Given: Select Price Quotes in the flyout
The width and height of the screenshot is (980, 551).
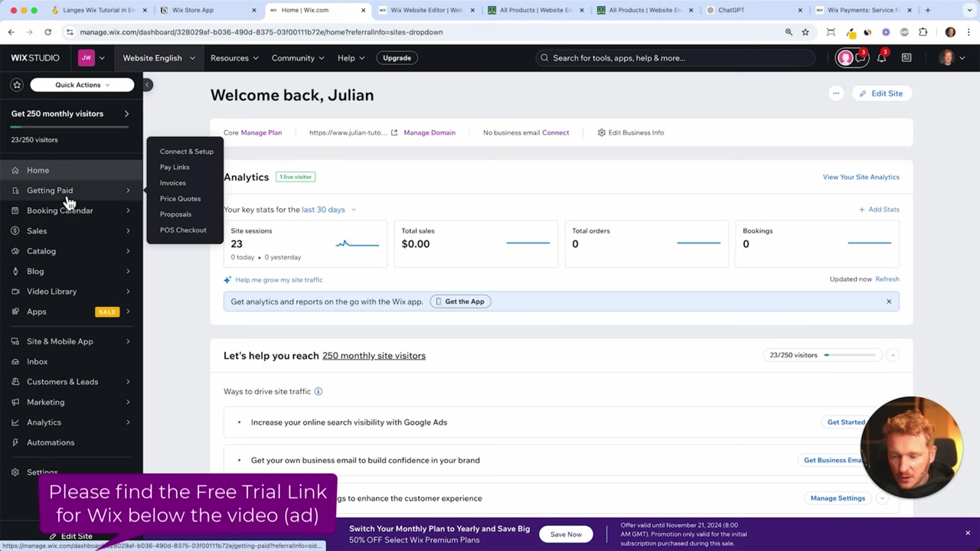Looking at the screenshot, I should pos(180,198).
